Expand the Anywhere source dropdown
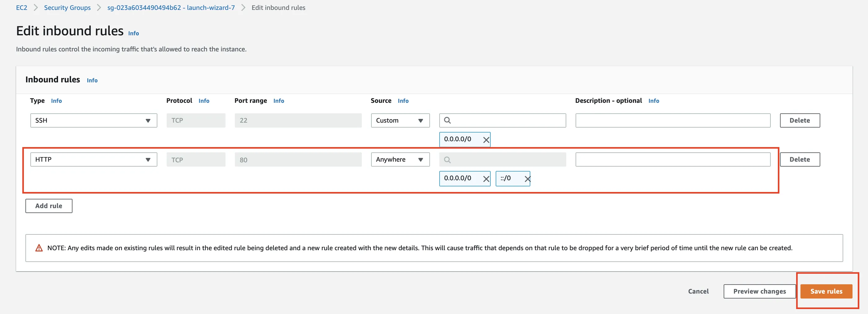868x314 pixels. (400, 160)
